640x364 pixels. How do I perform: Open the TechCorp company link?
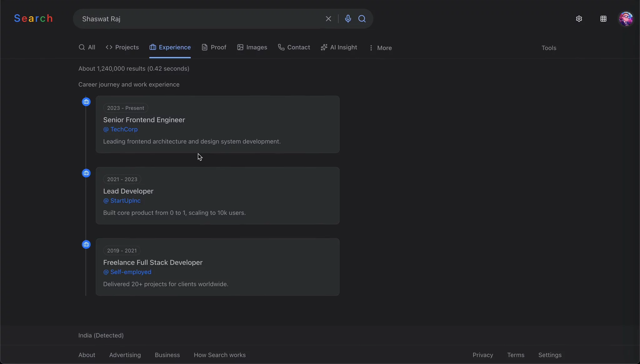[124, 130]
